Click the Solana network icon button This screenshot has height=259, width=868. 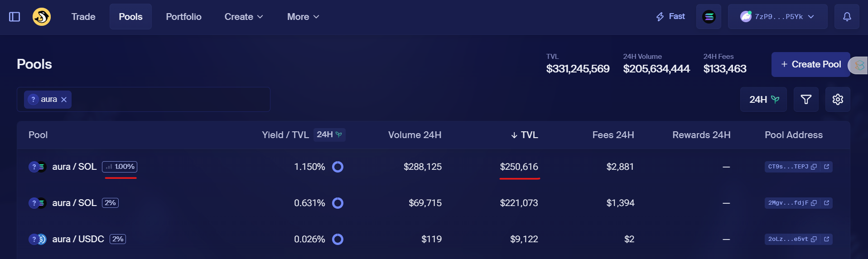coord(709,17)
